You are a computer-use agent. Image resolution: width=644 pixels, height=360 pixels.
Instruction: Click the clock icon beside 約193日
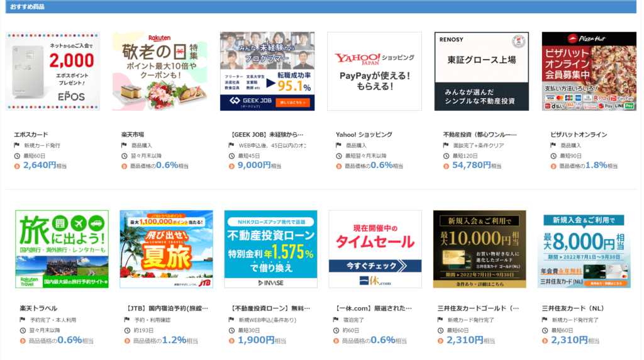tap(127, 330)
